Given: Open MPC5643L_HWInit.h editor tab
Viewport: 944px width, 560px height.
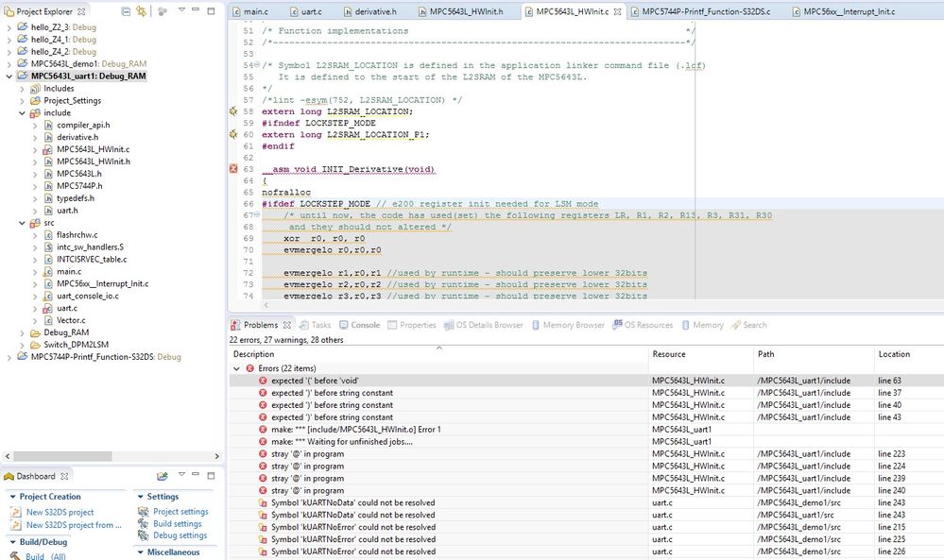Looking at the screenshot, I should point(460,11).
